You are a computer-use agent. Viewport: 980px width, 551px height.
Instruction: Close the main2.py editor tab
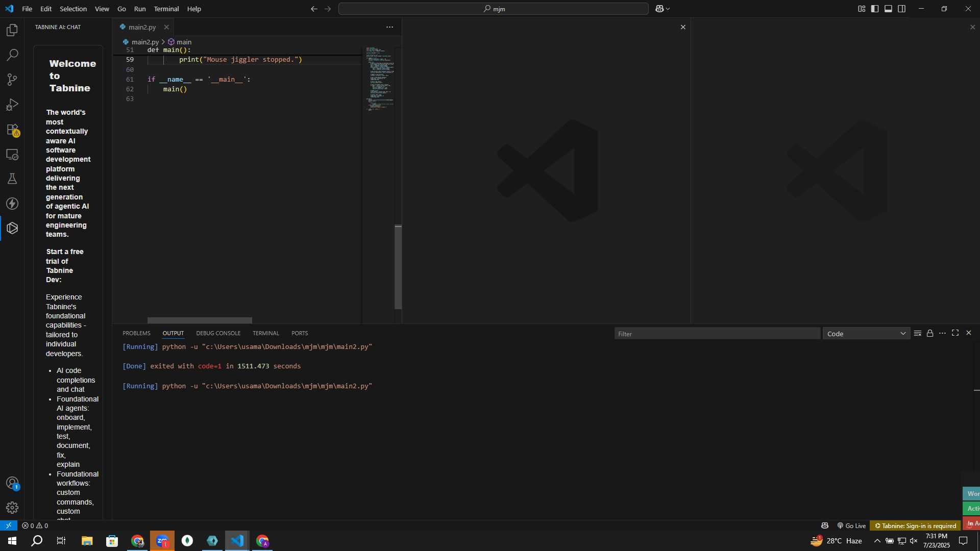(x=166, y=27)
